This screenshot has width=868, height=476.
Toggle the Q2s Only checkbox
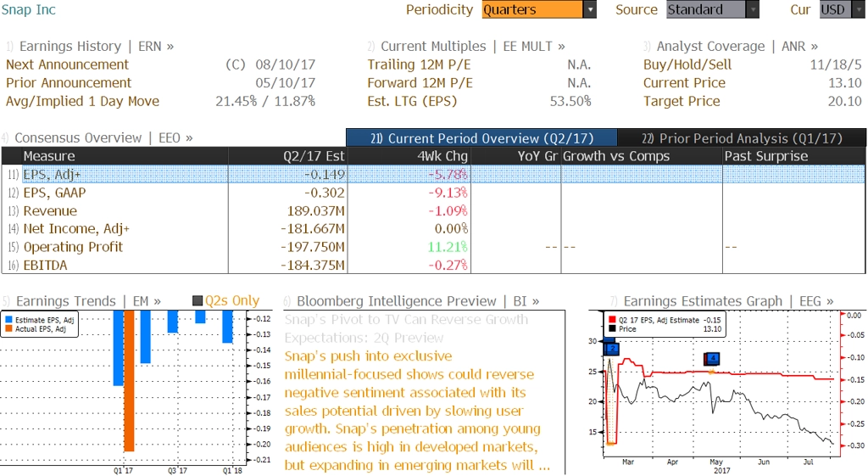tap(197, 301)
